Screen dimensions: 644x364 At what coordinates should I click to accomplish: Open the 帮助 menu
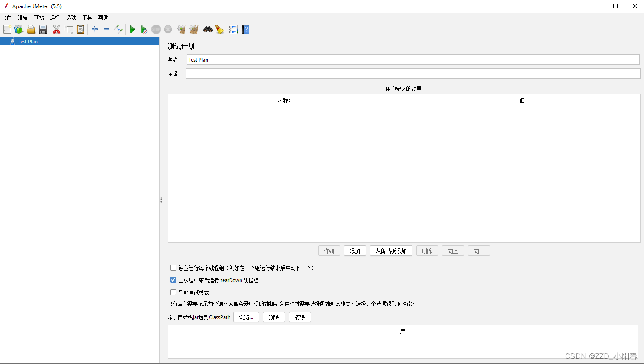tap(104, 17)
